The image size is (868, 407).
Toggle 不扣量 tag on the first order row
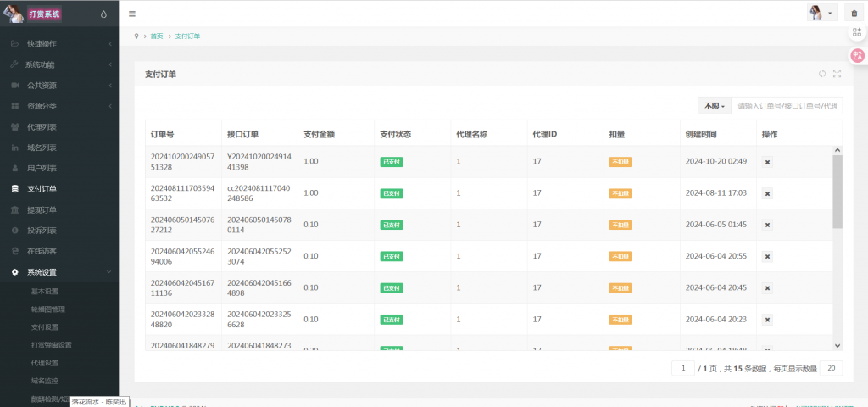tap(620, 161)
